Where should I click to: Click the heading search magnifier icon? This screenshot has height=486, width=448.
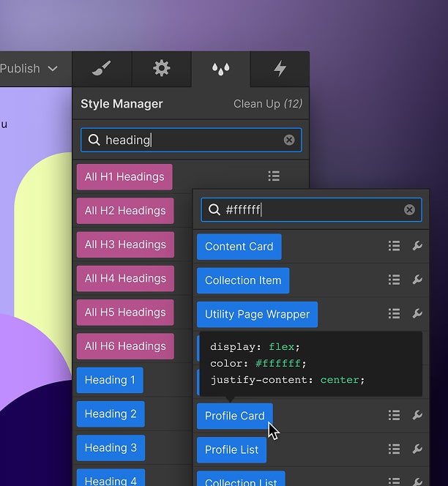[x=94, y=140]
